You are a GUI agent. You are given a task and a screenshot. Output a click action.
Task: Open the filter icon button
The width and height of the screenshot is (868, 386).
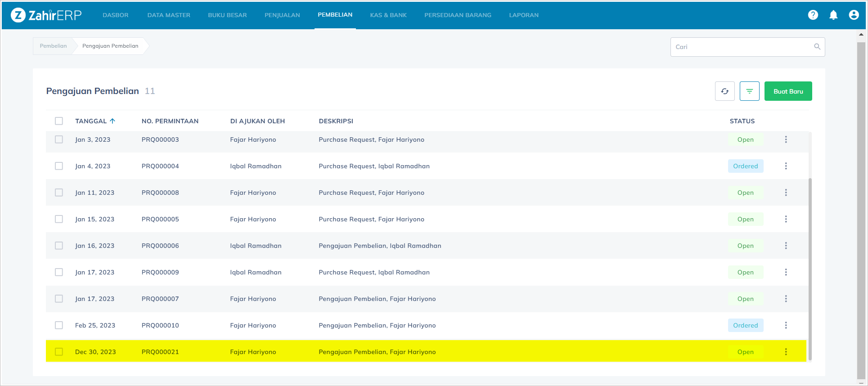[x=749, y=91]
